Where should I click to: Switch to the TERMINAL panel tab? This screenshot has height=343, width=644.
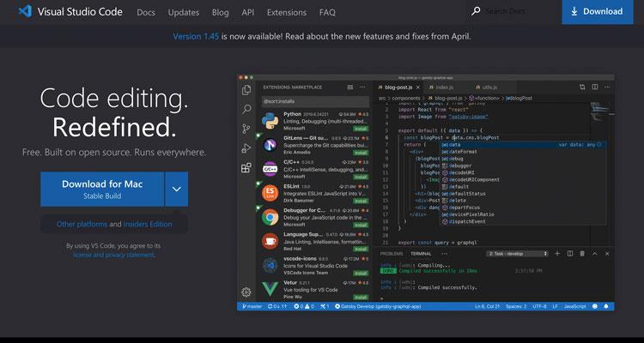[421, 254]
